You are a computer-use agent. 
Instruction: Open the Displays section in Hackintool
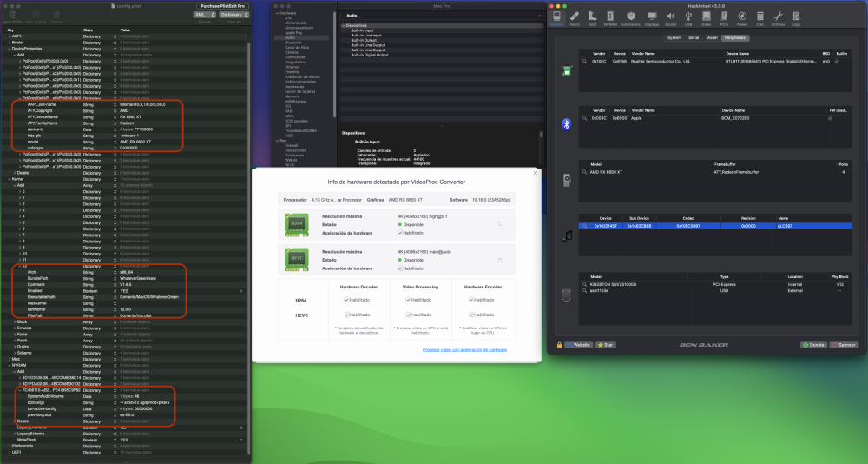pos(652,18)
